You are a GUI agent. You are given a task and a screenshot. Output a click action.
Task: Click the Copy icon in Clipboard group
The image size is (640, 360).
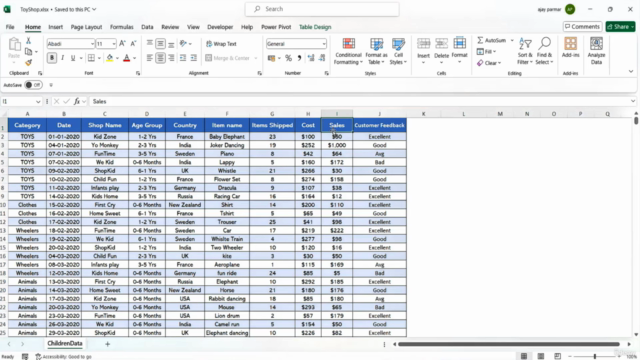pyautogui.click(x=28, y=52)
